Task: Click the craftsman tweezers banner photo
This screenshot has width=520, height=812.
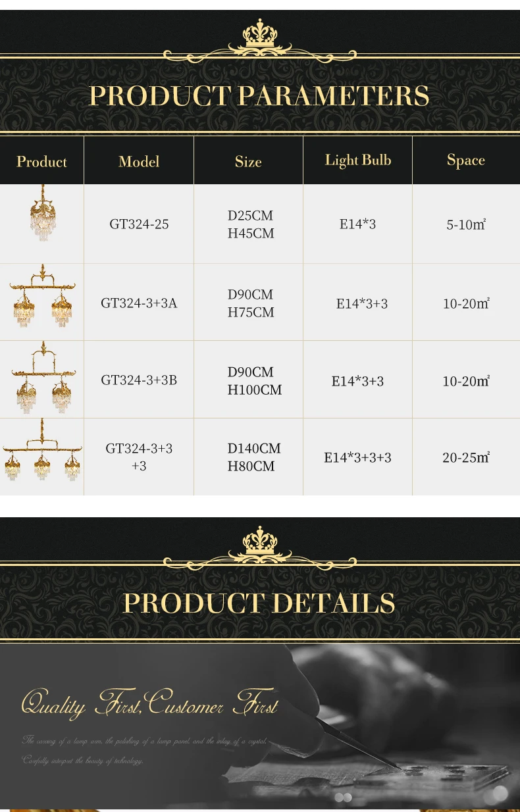Action: coord(260,726)
